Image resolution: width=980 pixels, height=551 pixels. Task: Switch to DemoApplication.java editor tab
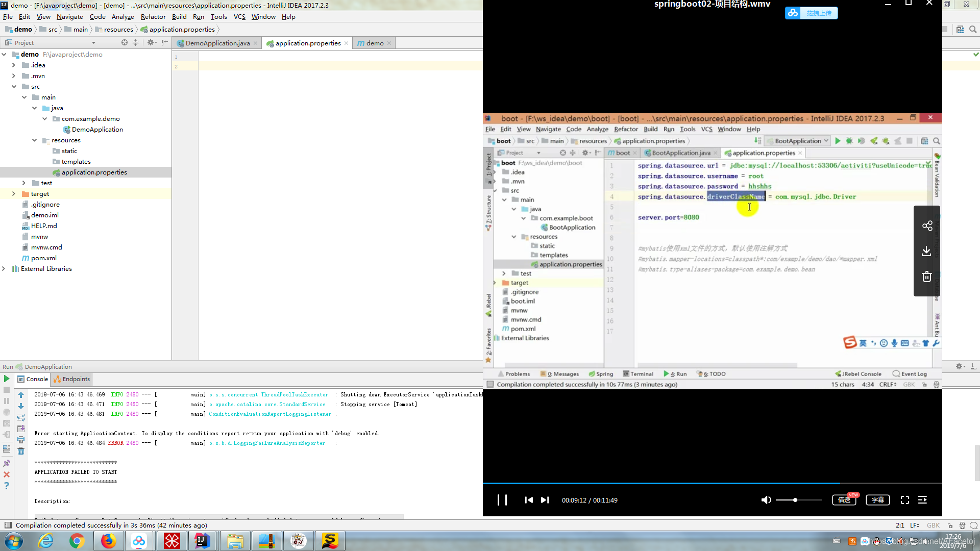[x=217, y=43]
